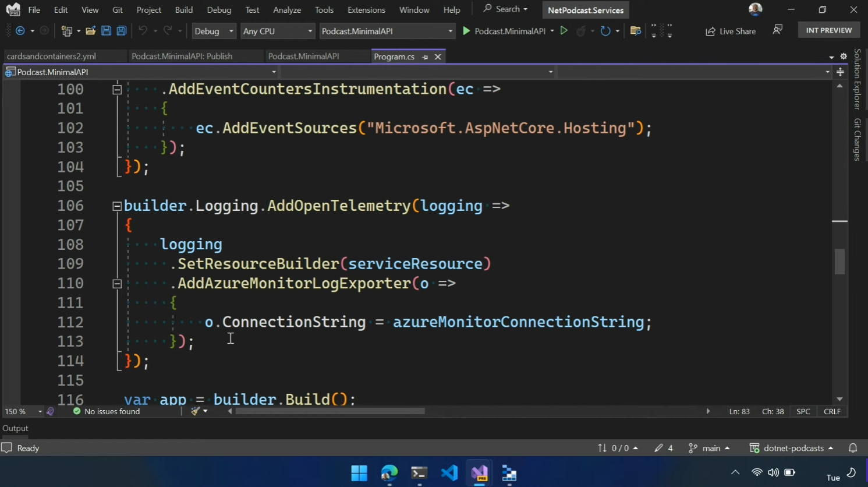Click the notifications bell in the status bar
The image size is (868, 487).
pos(853,448)
